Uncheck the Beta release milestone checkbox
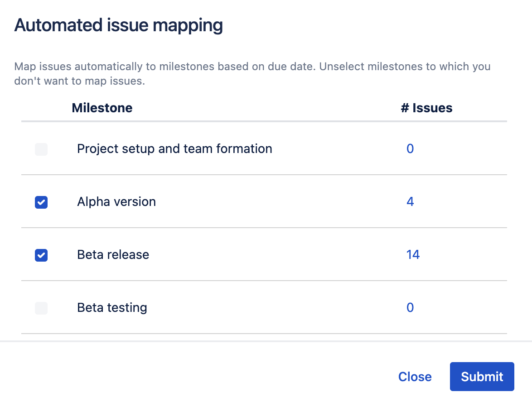Screen dimensions: 532x411 (41, 255)
